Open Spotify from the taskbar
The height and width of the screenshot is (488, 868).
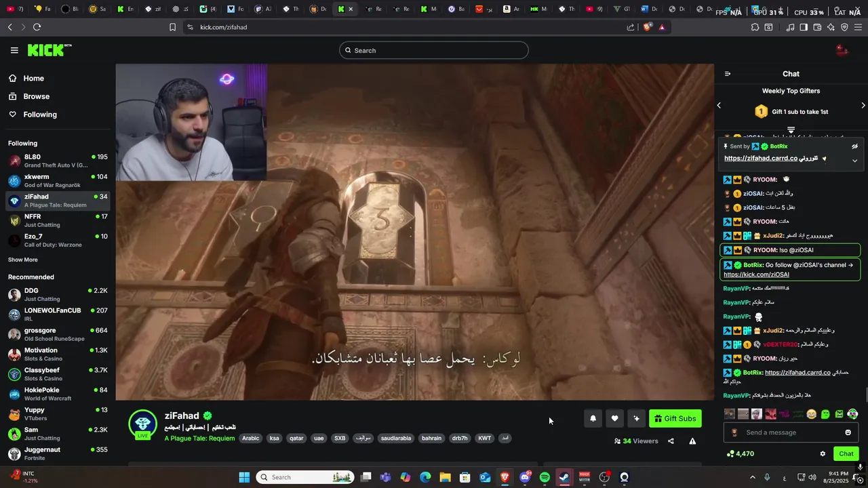[545, 477]
